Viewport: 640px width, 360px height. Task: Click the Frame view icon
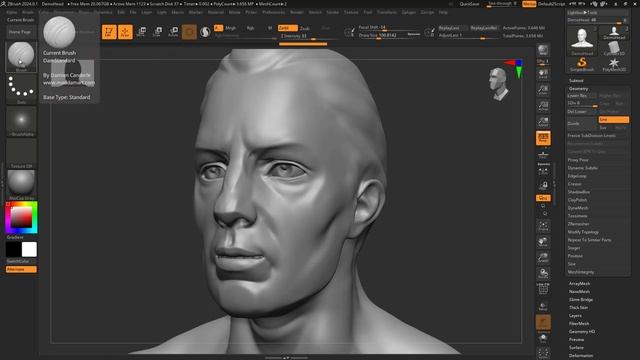543,226
